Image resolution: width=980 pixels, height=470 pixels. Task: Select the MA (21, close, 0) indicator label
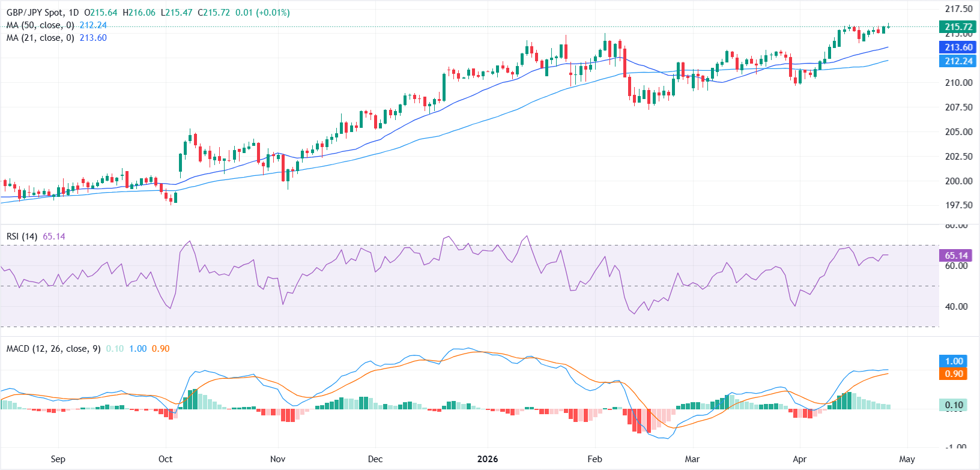point(40,38)
